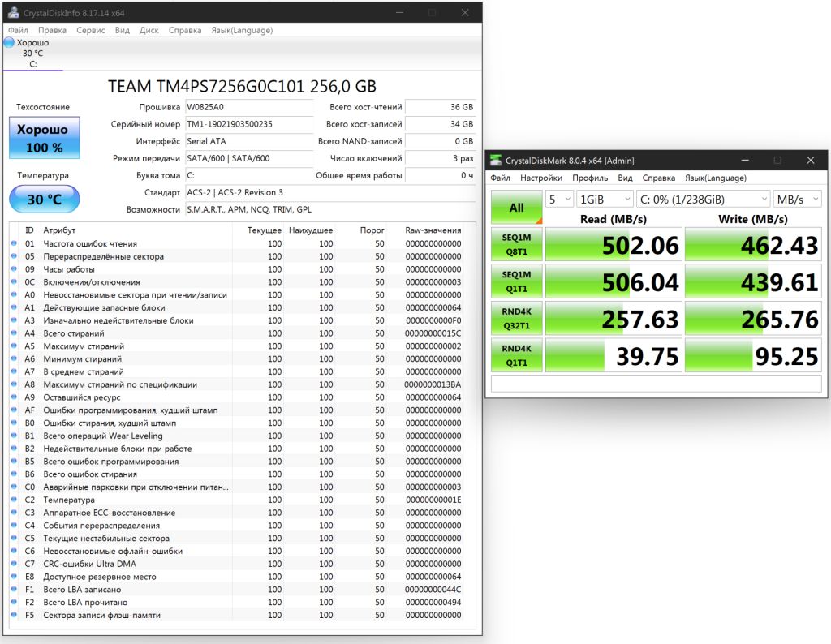Click the status dot of attribute B2 row

pos(14,449)
